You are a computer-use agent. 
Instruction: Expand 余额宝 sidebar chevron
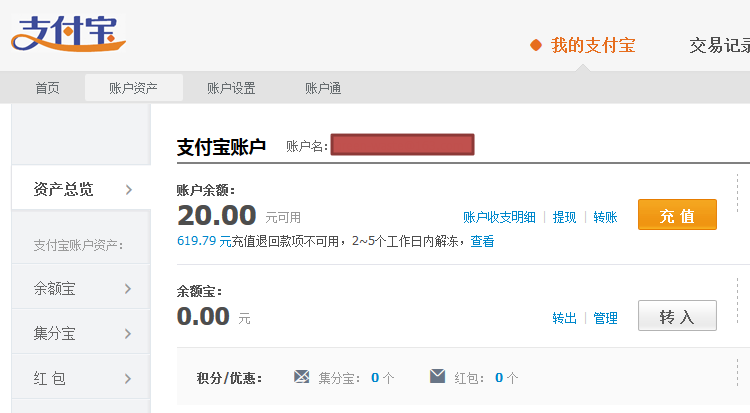click(128, 289)
